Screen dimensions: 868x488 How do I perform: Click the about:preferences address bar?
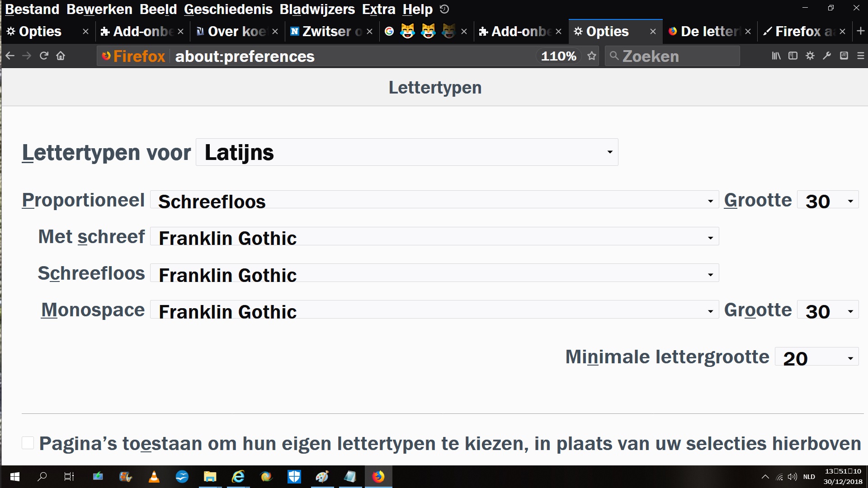pos(353,56)
